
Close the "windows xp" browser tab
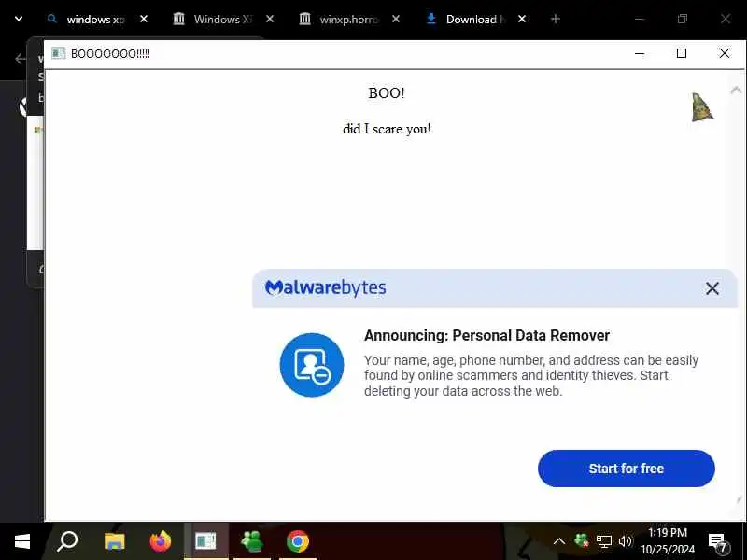coord(144,19)
